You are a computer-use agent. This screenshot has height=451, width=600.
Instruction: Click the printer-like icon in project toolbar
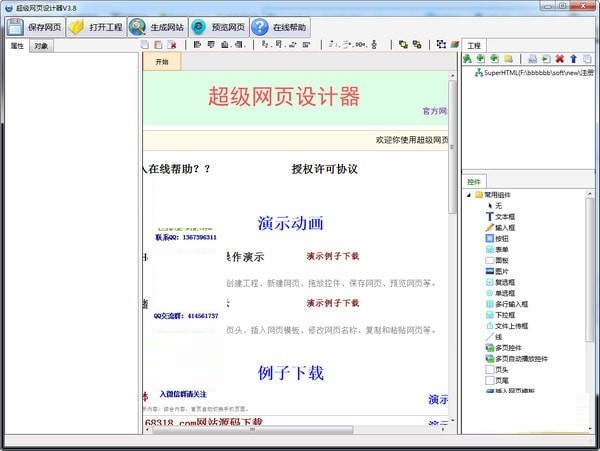click(532, 59)
